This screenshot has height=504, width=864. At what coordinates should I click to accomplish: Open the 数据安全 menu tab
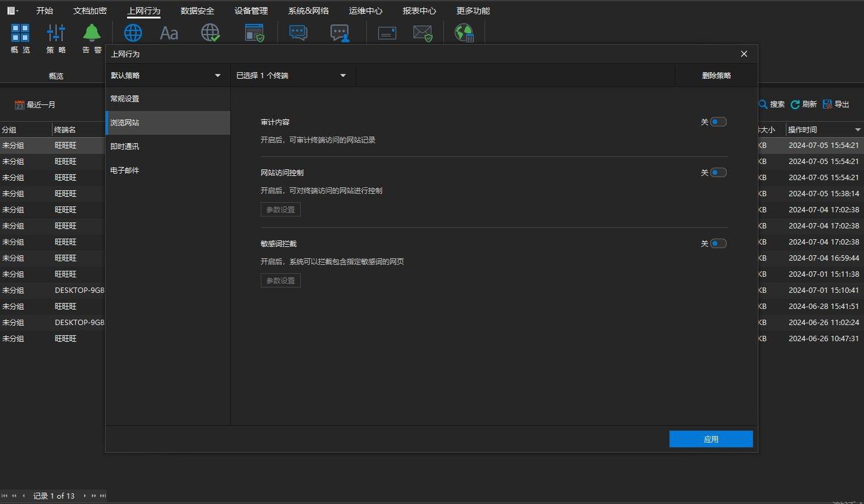pos(197,11)
